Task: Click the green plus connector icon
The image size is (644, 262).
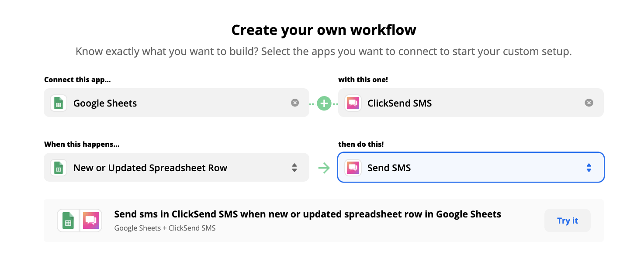Action: tap(324, 103)
